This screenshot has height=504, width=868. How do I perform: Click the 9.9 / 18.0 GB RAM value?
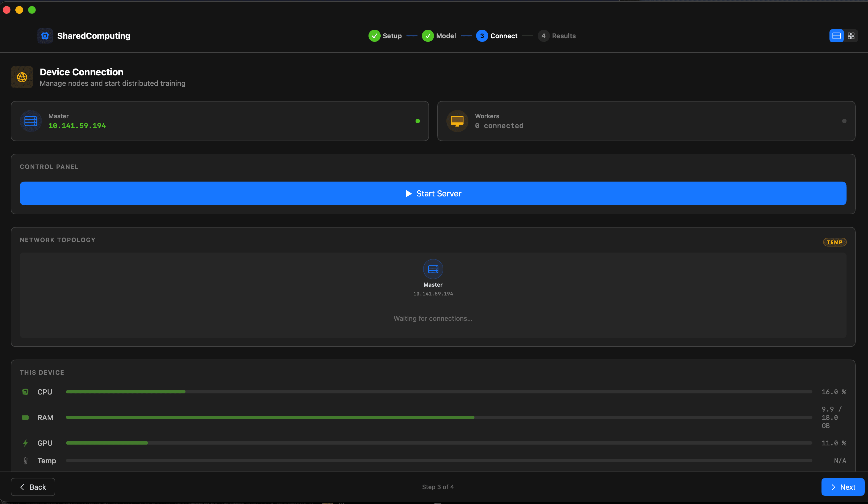(832, 418)
